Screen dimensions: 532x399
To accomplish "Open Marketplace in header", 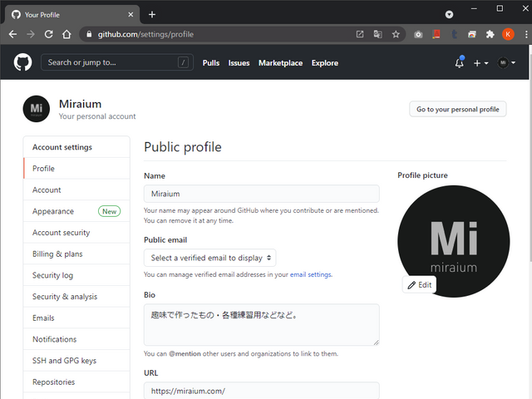I will tap(281, 63).
